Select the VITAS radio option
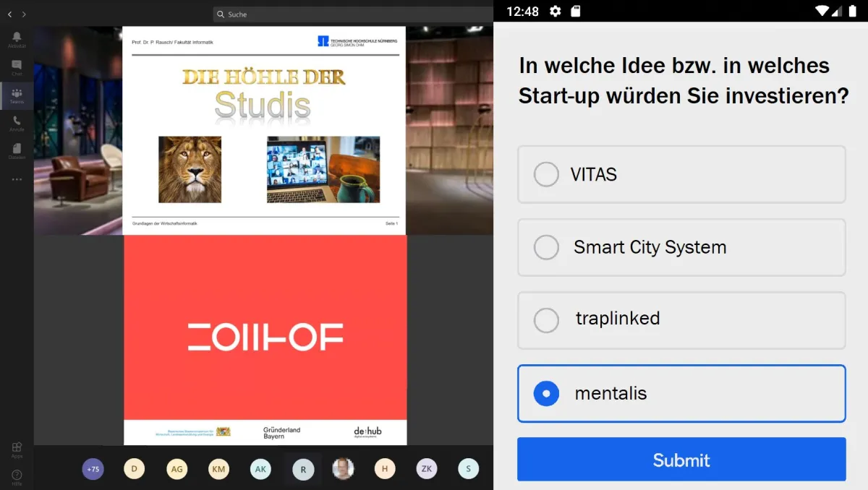The height and width of the screenshot is (490, 868). coord(546,174)
